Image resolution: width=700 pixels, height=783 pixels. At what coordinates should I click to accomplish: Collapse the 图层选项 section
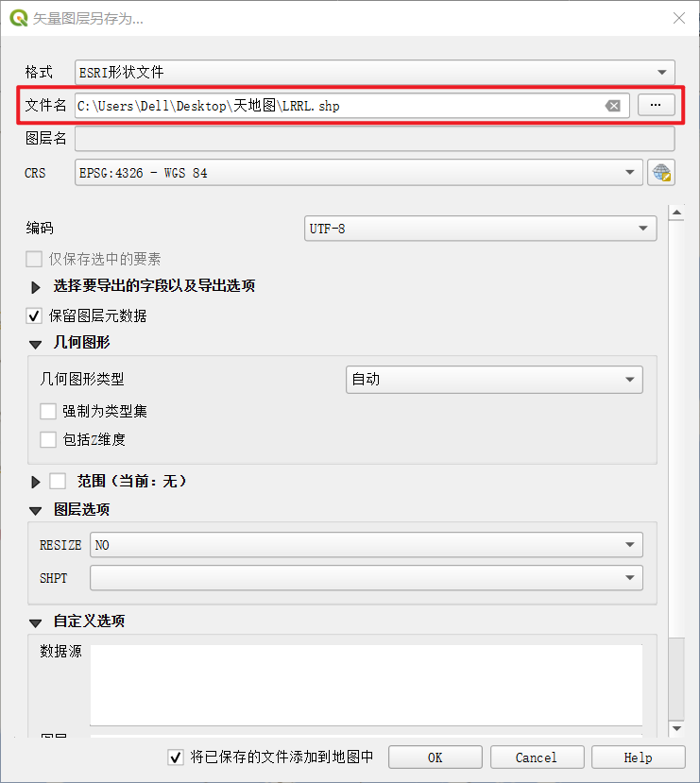pos(36,511)
